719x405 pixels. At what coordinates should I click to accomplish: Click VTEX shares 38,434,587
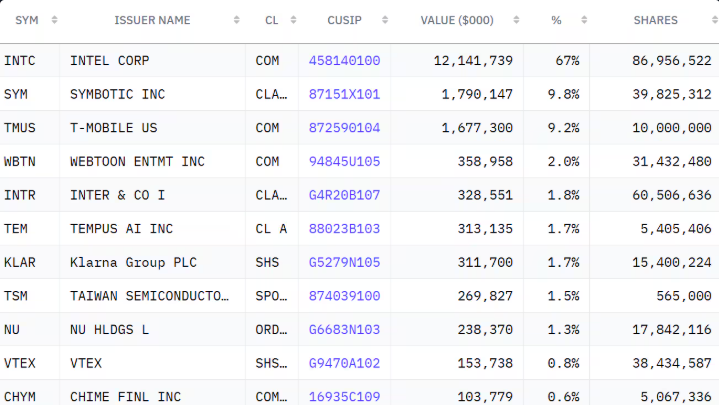672,363
